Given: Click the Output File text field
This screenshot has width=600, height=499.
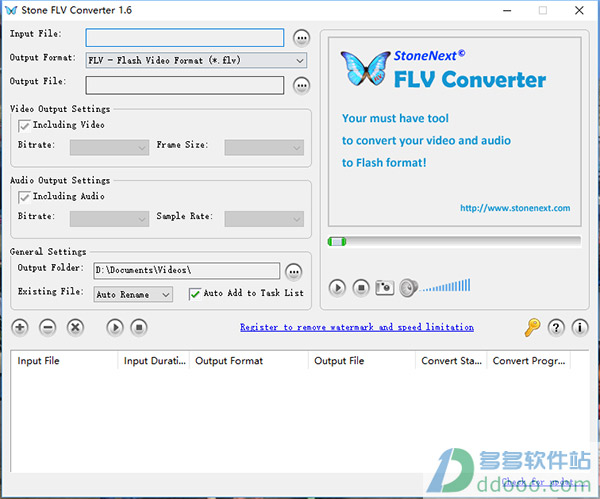Looking at the screenshot, I should [x=185, y=85].
